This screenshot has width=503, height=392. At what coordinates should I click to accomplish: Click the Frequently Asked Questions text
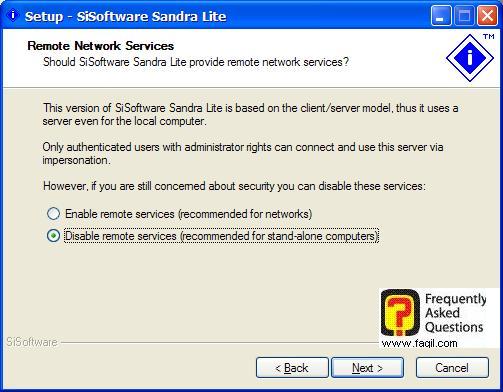(x=455, y=313)
